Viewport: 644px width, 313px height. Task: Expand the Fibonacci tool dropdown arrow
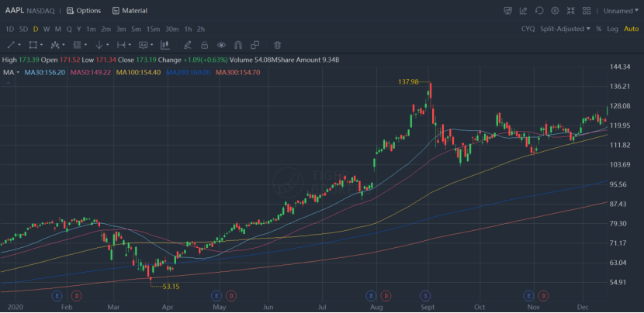point(86,45)
